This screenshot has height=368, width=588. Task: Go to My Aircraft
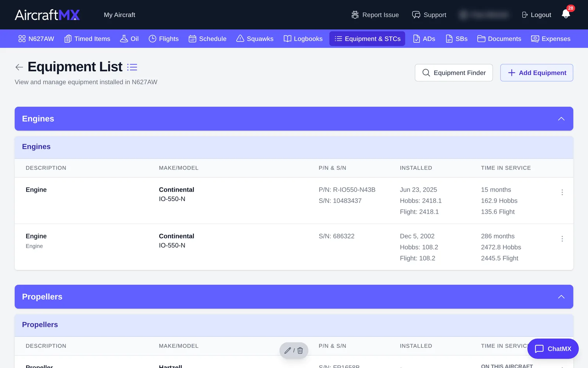(119, 15)
